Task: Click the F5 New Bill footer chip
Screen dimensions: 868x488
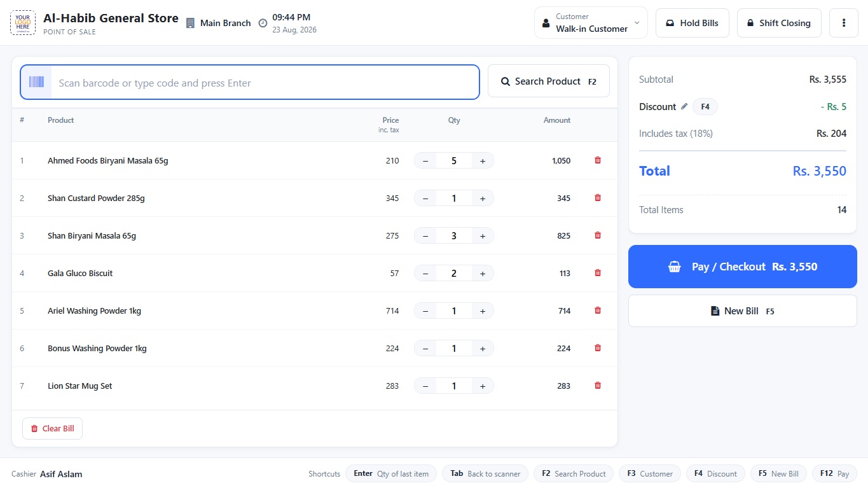Action: pos(778,473)
